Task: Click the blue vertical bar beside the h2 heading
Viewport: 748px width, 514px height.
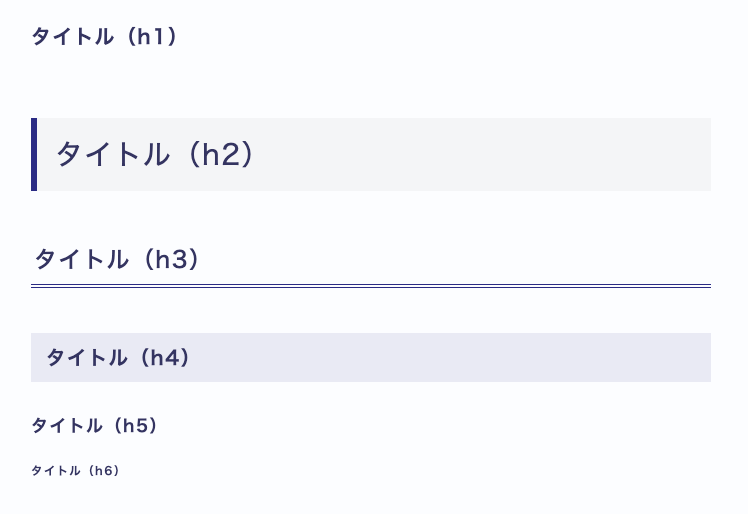Action: coord(34,155)
